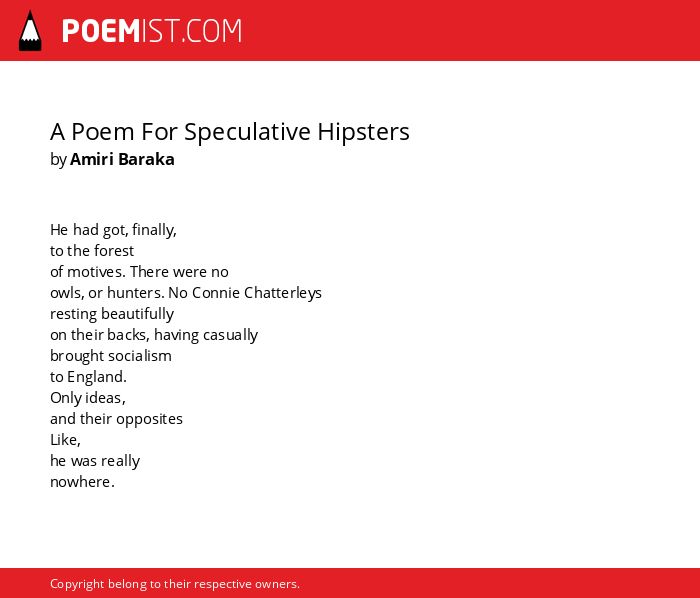Click the copyright notice in the footer

pos(175,584)
